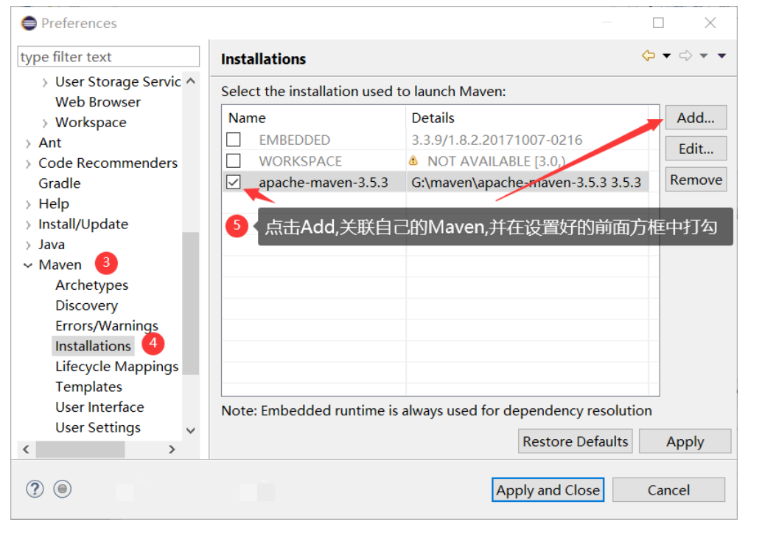Uncheck the apache-maven-3.5.3 checkbox
This screenshot has height=553, width=762.
point(233,182)
